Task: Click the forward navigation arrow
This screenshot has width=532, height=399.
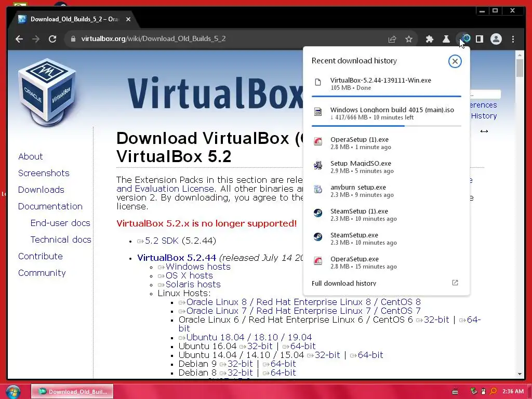Action: pos(36,39)
